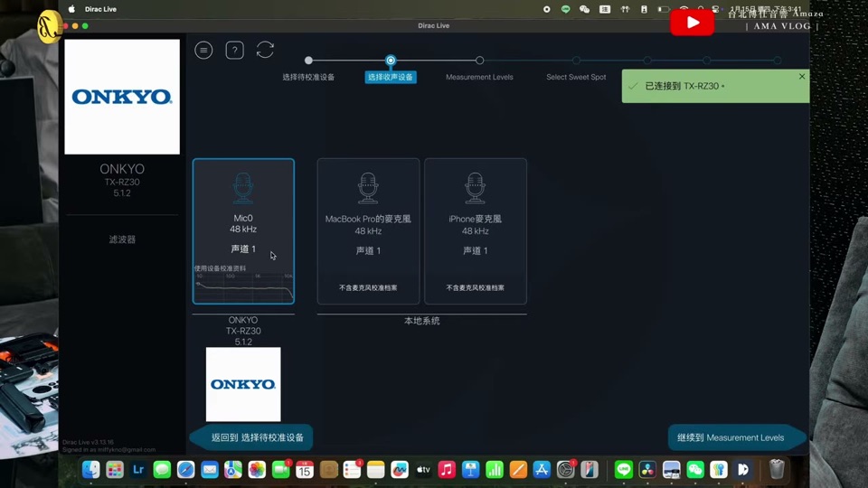
Task: Open Maps from the Dock
Action: coord(233,470)
